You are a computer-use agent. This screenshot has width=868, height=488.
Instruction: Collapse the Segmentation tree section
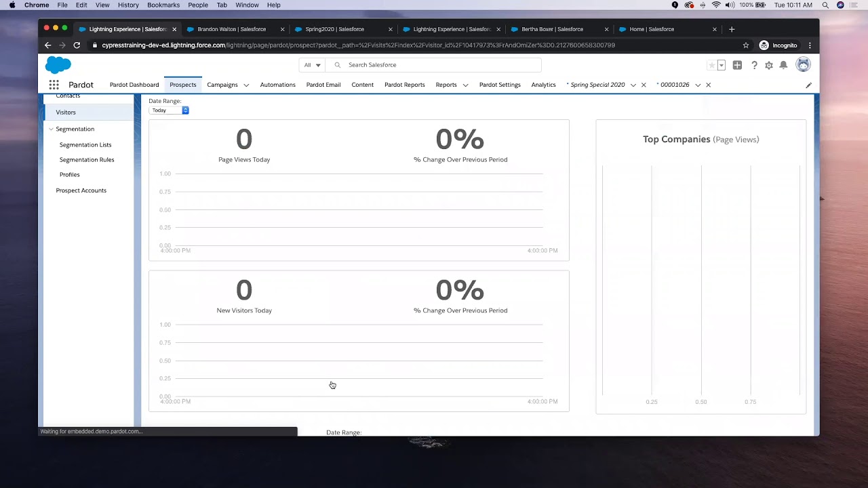tap(51, 129)
